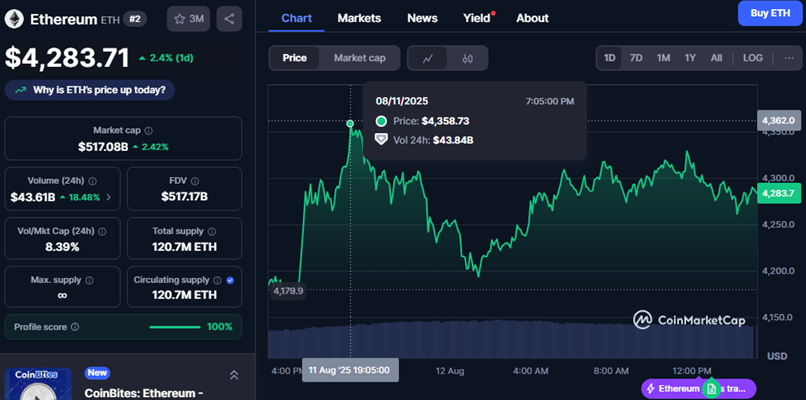Select the 1D time range

click(610, 58)
